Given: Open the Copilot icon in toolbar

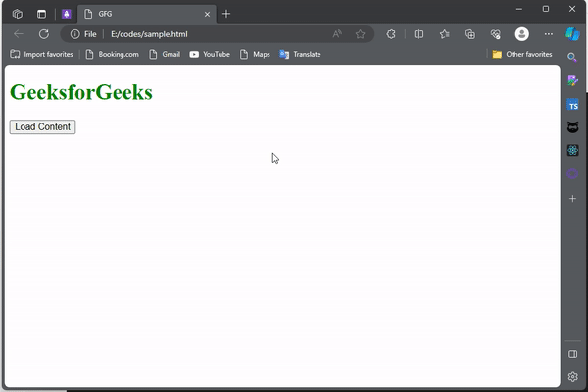Looking at the screenshot, I should coord(572,34).
